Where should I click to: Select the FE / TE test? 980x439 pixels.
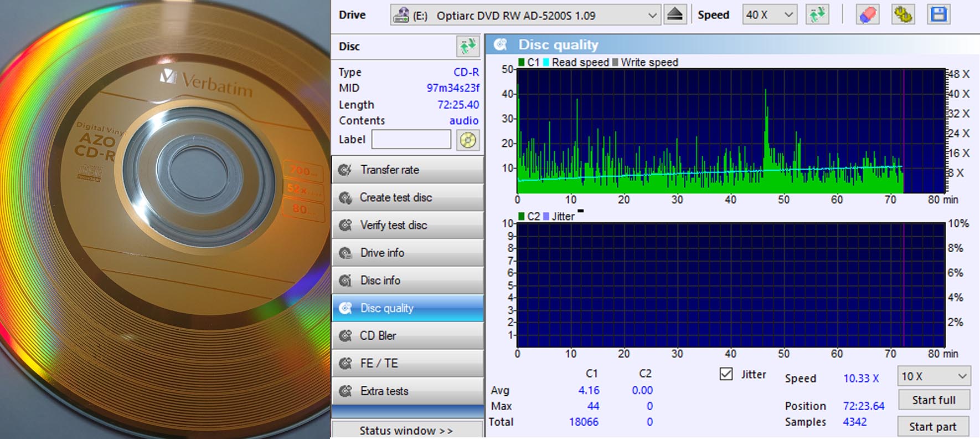(x=408, y=363)
